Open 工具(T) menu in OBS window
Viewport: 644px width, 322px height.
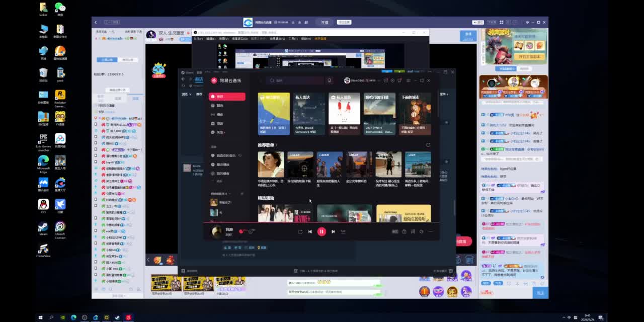click(x=293, y=39)
